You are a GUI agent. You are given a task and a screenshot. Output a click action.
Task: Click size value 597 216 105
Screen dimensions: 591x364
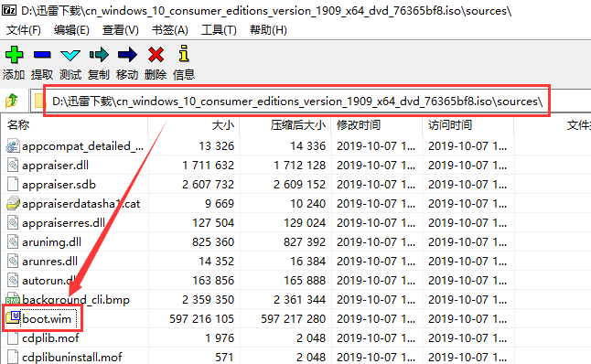pyautogui.click(x=201, y=319)
